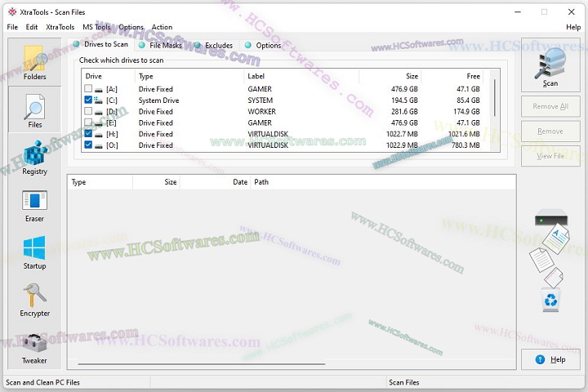Click the results Path column header
The image size is (588, 392).
382,182
